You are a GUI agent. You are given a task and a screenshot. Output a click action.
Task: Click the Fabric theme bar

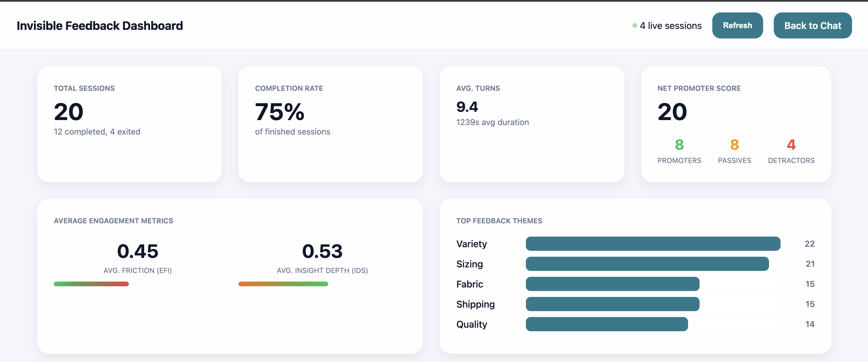612,284
